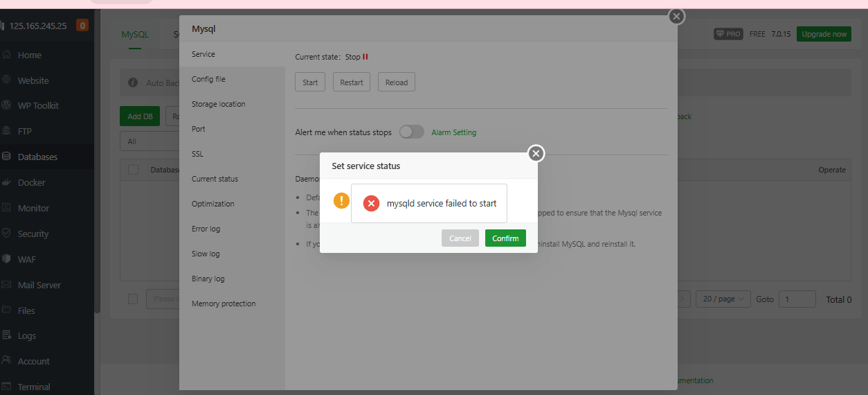Click the Databases sidebar icon
The image size is (868, 395).
6,157
